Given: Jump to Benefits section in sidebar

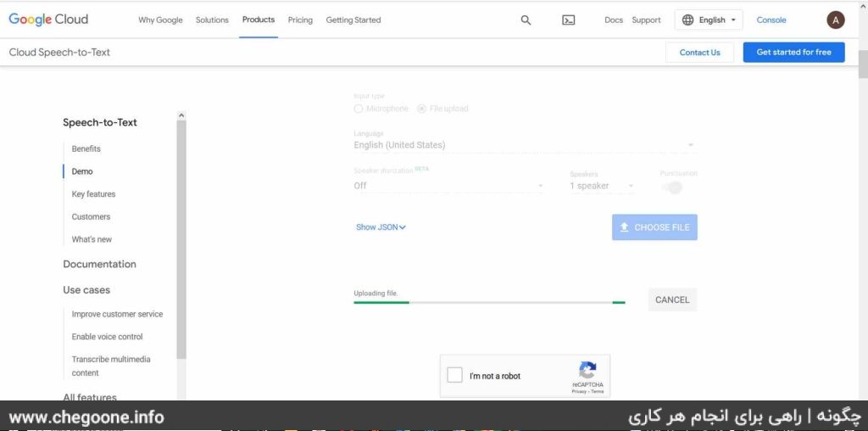Looking at the screenshot, I should [86, 149].
